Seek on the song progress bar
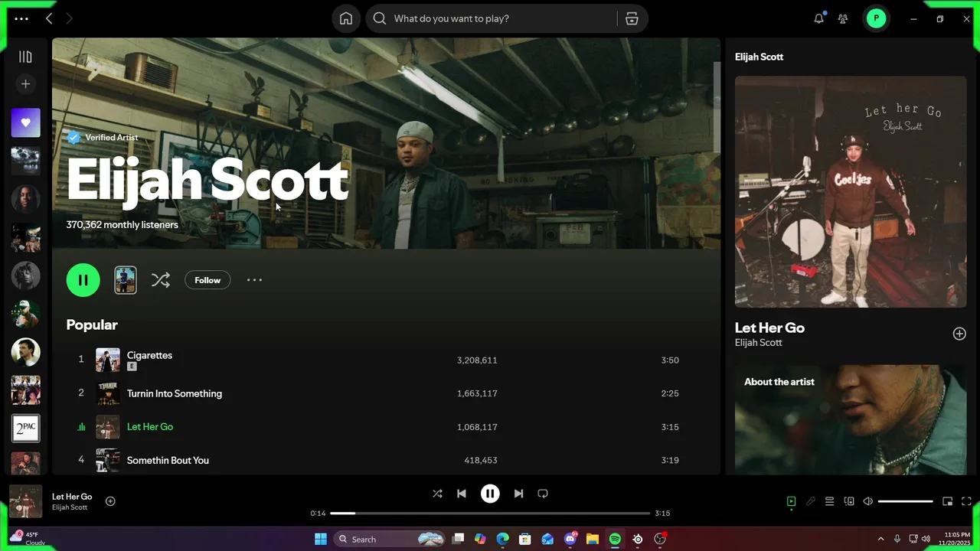The image size is (980, 551). tap(490, 514)
